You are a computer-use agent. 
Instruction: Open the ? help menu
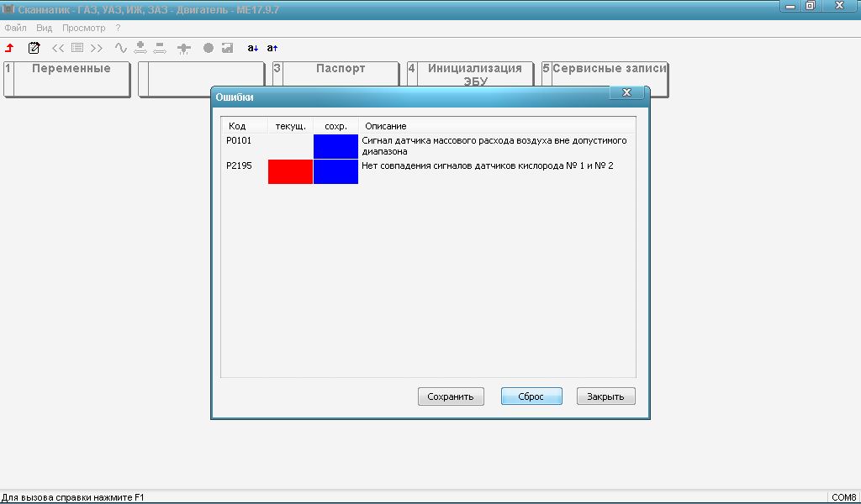[118, 28]
